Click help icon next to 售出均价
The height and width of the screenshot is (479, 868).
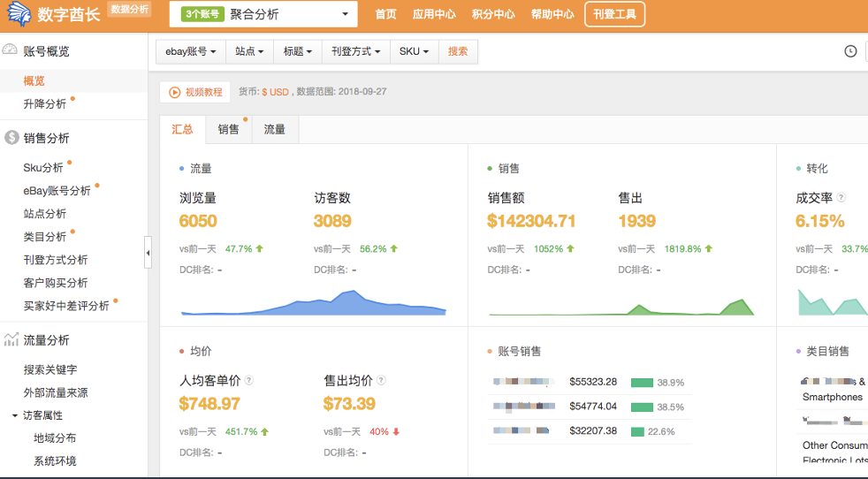[381, 380]
